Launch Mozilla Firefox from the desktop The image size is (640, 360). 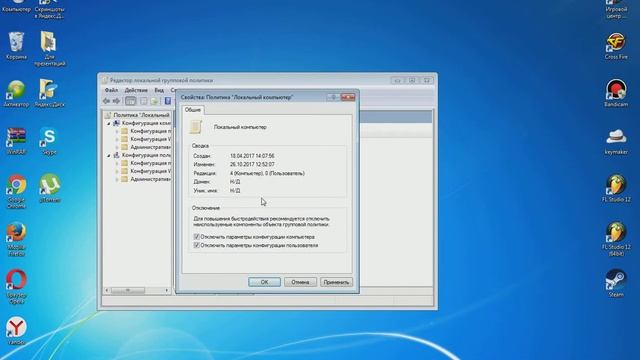click(16, 239)
